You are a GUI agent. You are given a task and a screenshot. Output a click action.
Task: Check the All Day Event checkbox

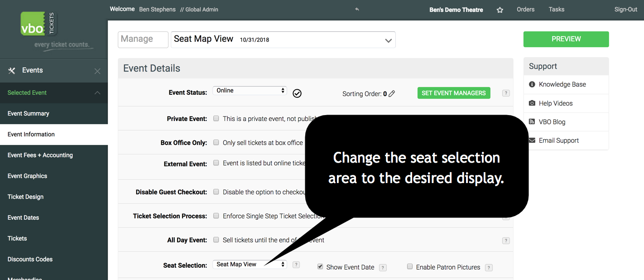click(x=216, y=240)
